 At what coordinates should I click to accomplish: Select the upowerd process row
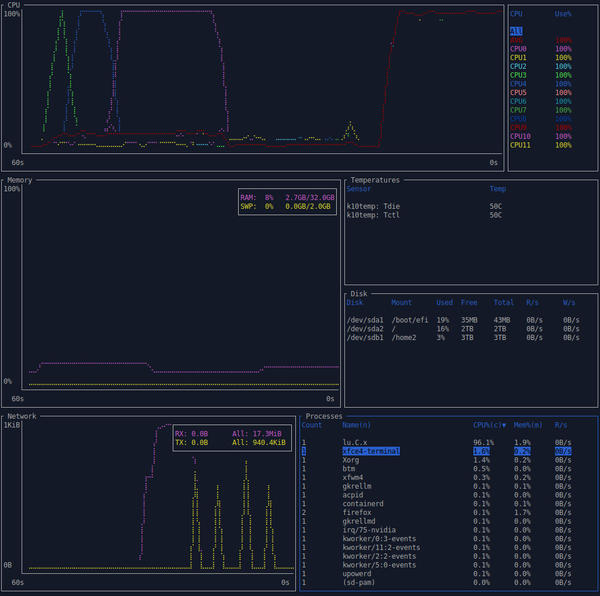pos(436,574)
